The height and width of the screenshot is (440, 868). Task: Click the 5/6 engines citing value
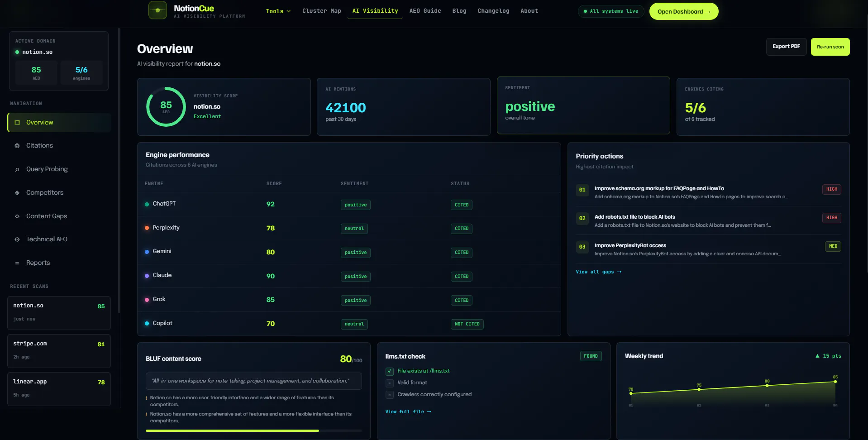(x=695, y=108)
